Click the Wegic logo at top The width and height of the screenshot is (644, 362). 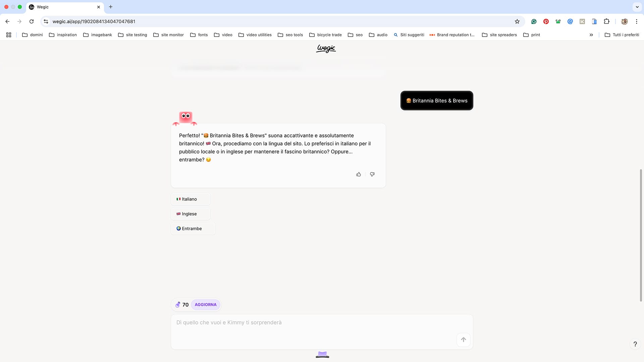click(x=325, y=49)
